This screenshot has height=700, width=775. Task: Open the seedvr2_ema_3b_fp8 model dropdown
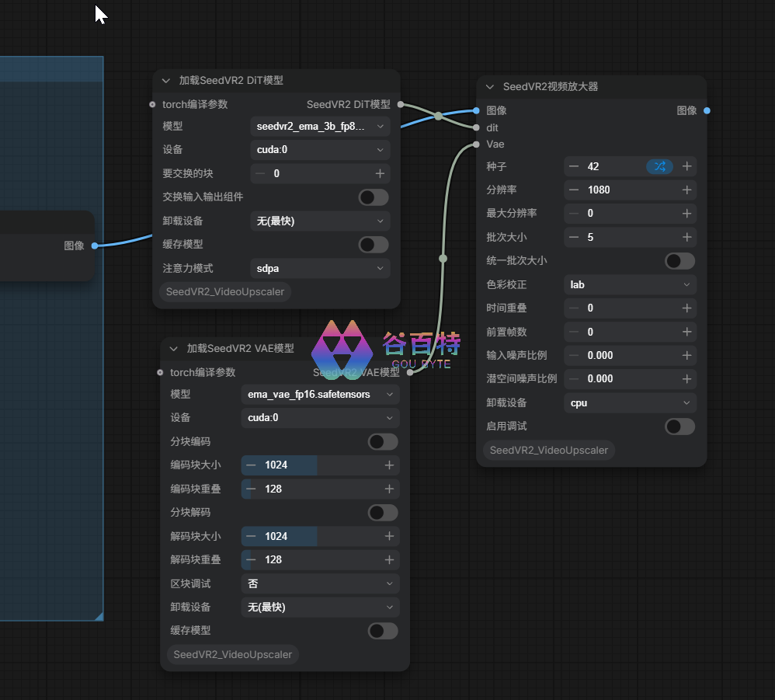point(320,127)
